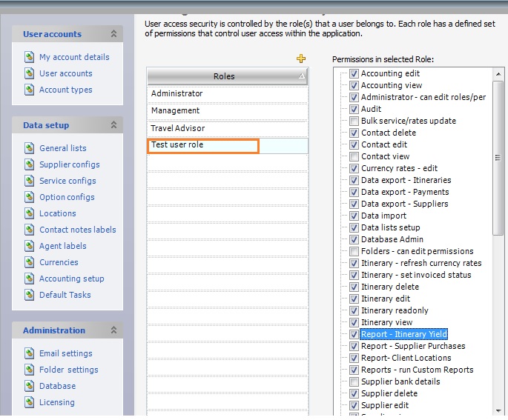Collapse the User accounts panel

pyautogui.click(x=113, y=34)
